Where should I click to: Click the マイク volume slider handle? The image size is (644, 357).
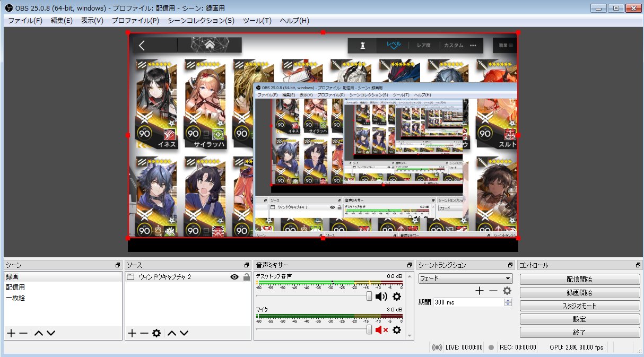pyautogui.click(x=369, y=330)
